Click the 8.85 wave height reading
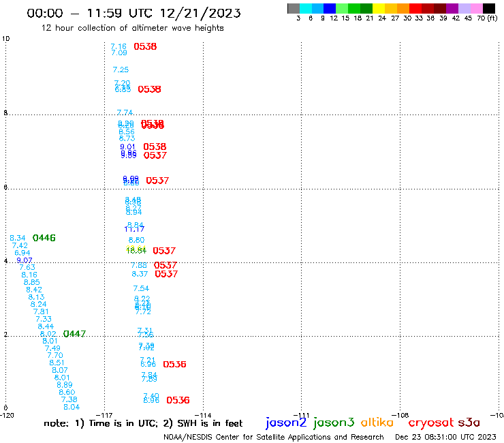504x443 pixels. click(x=32, y=282)
